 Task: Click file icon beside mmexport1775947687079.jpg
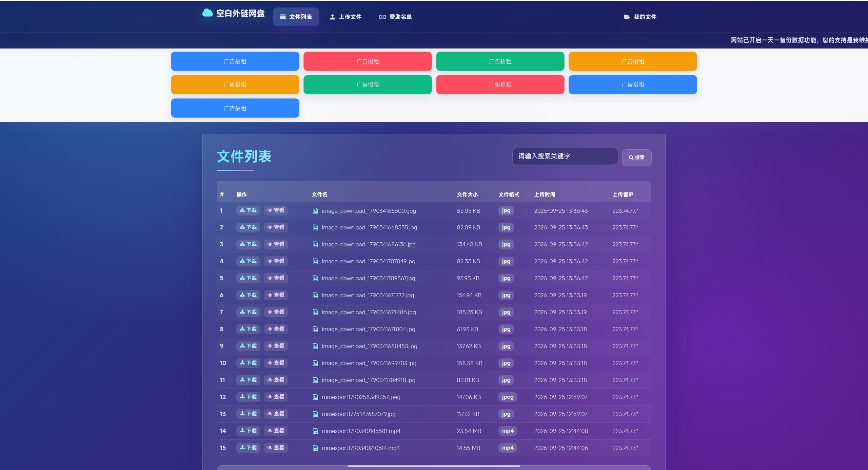pos(315,414)
